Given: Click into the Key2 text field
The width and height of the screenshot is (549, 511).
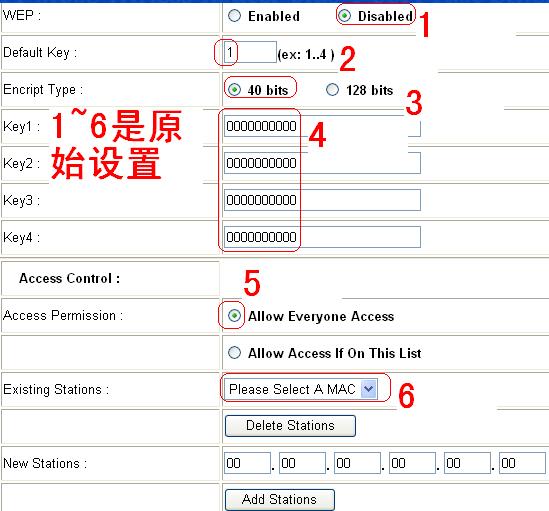Looking at the screenshot, I should [x=322, y=163].
